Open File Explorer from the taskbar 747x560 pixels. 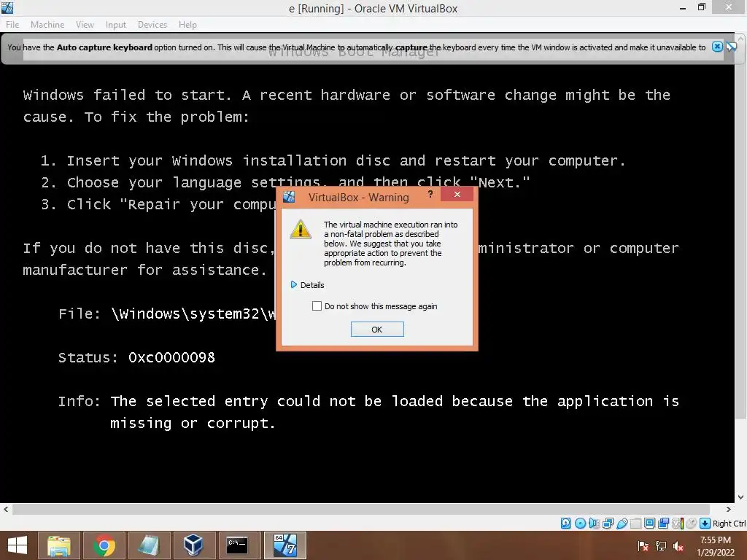(58, 545)
